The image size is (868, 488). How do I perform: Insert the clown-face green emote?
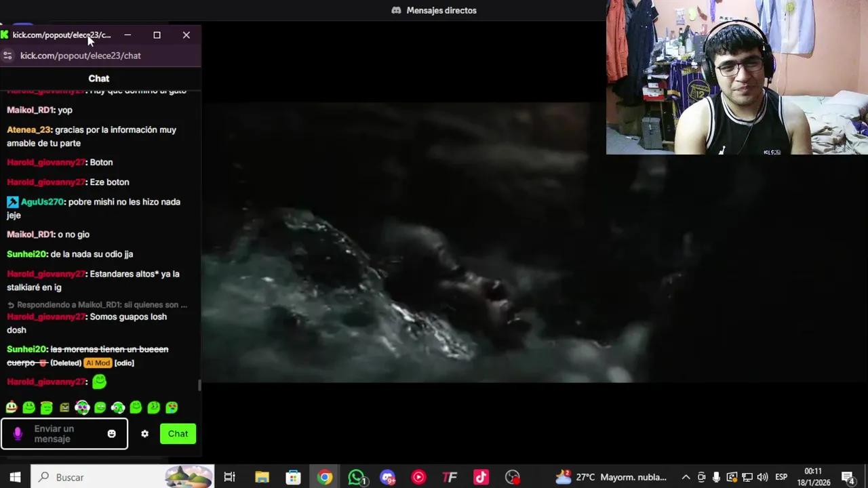click(x=12, y=407)
